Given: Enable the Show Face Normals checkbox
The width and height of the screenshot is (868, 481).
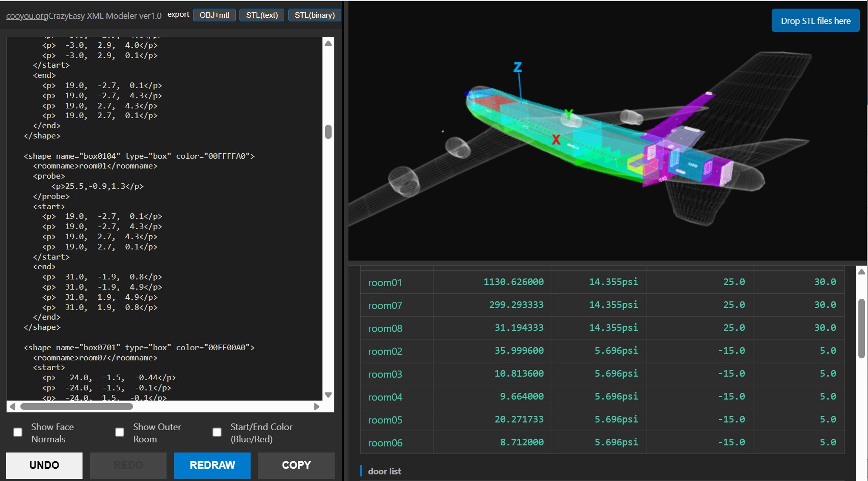Looking at the screenshot, I should pos(18,432).
